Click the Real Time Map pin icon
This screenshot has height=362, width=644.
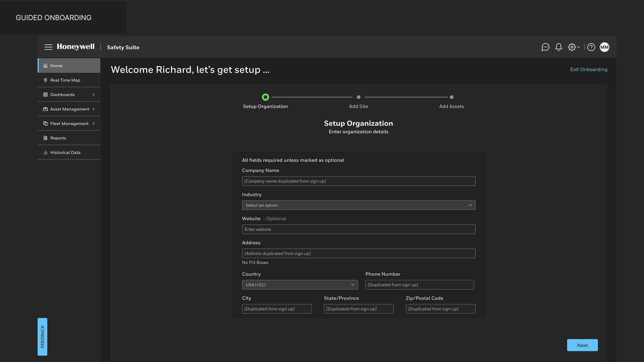pos(46,80)
